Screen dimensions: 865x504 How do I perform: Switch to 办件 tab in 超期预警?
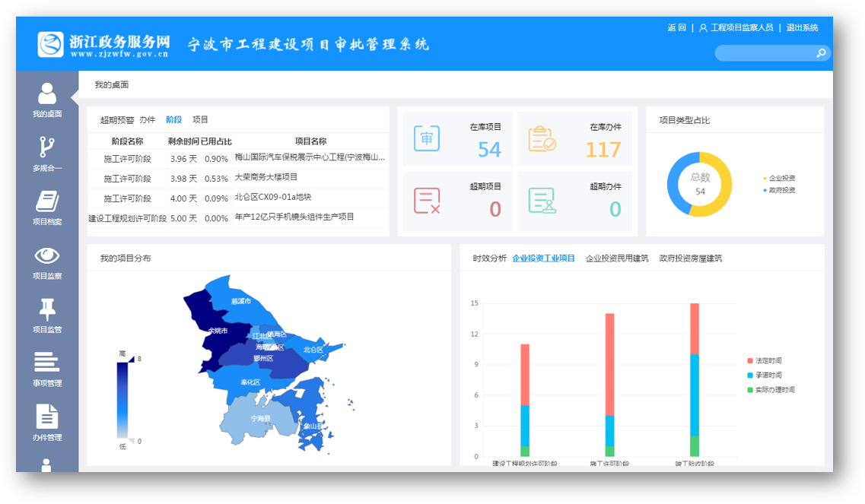point(148,120)
